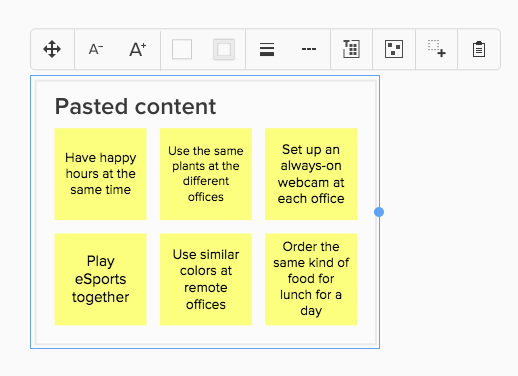Viewport: 518px width, 376px height.
Task: Click empty frame area below sticky notes
Action: [x=206, y=335]
